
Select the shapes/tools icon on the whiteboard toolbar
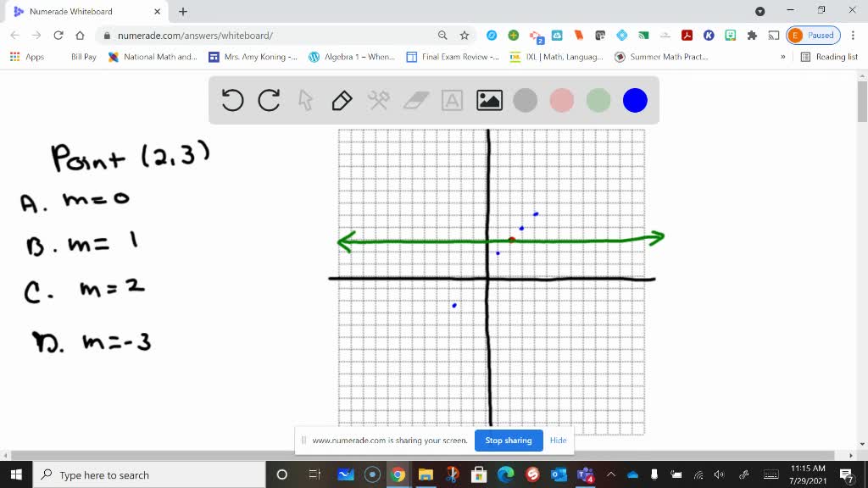[378, 100]
